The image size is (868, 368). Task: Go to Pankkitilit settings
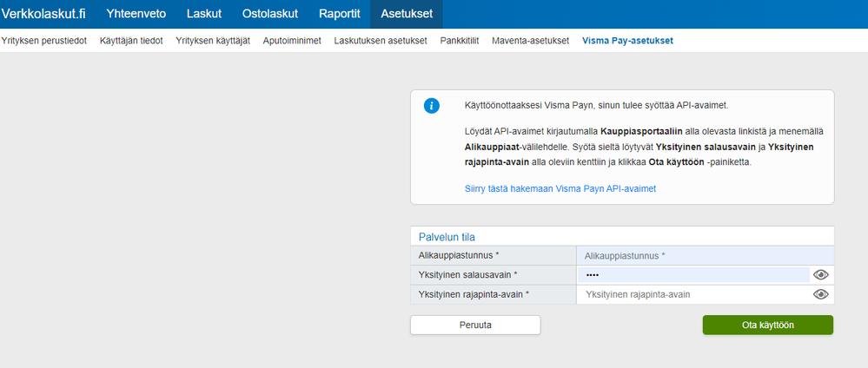tap(460, 41)
